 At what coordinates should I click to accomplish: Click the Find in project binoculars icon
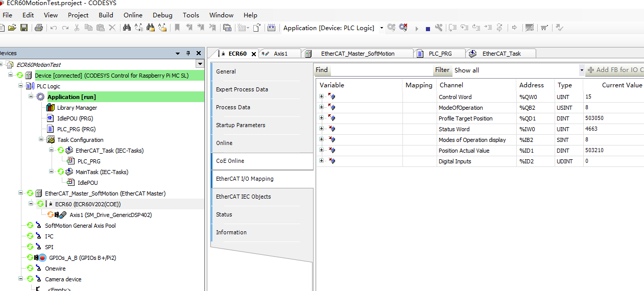point(151,28)
